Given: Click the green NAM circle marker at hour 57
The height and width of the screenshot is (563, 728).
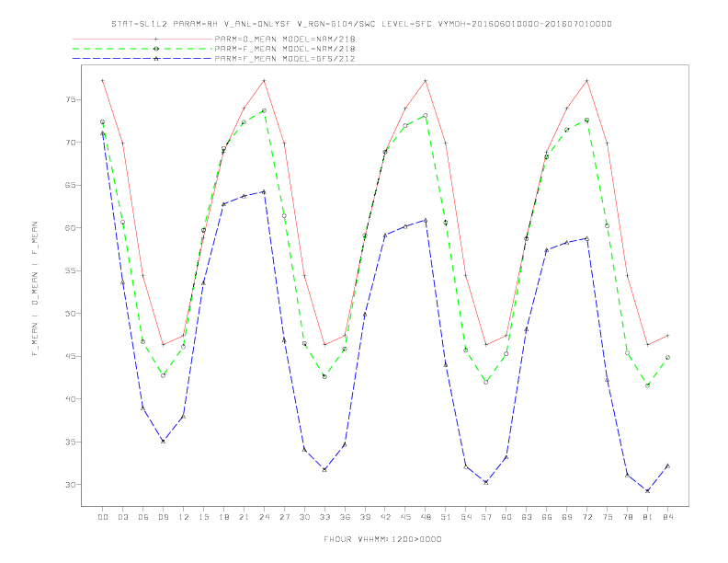Looking at the screenshot, I should [486, 383].
